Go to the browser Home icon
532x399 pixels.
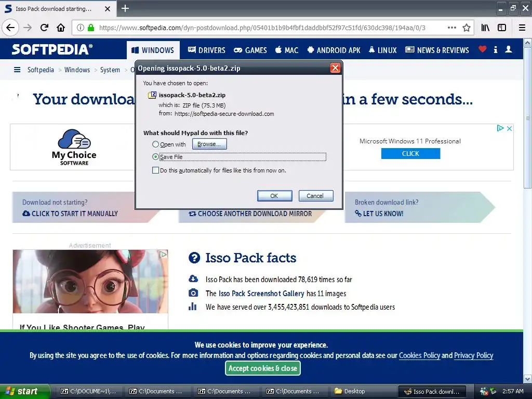[61, 28]
